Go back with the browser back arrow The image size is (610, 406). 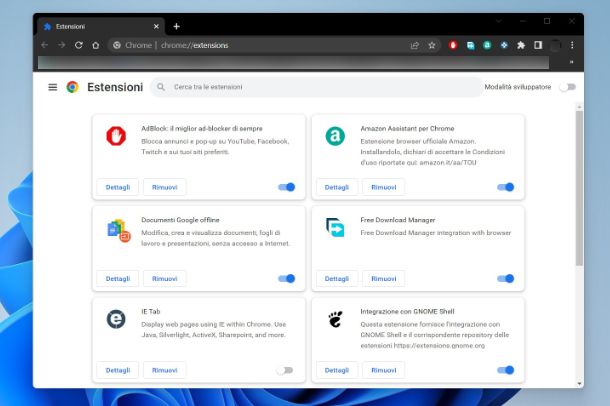tap(44, 45)
